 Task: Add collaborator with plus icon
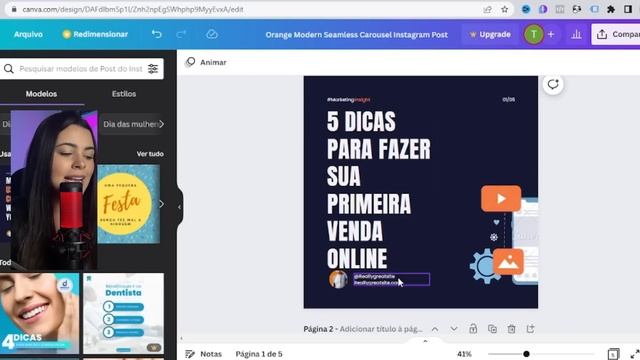click(x=551, y=34)
